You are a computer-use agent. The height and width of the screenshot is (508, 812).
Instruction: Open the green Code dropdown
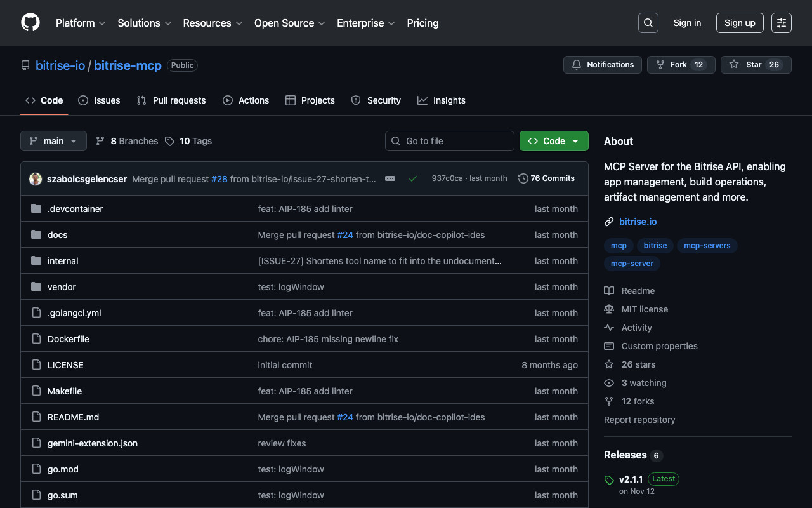[553, 141]
